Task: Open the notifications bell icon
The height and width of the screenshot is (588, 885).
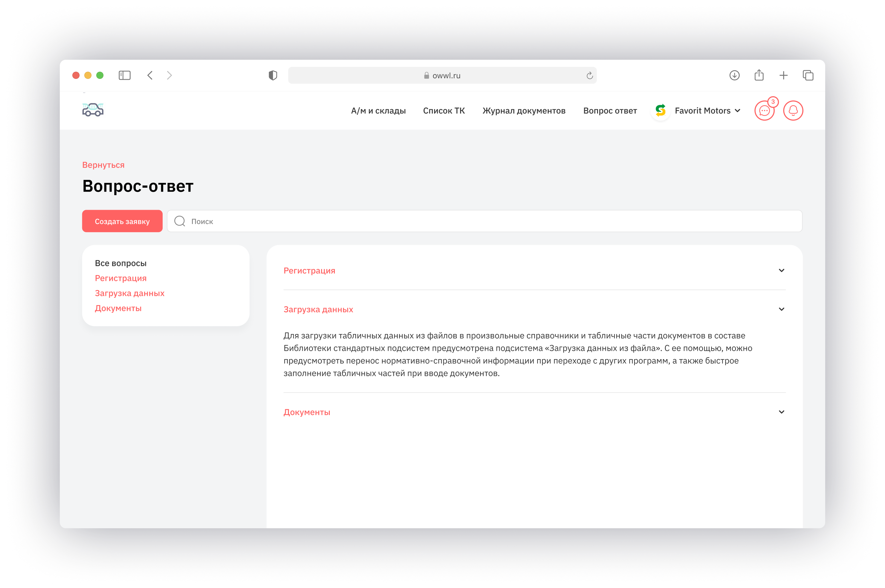Action: click(793, 111)
